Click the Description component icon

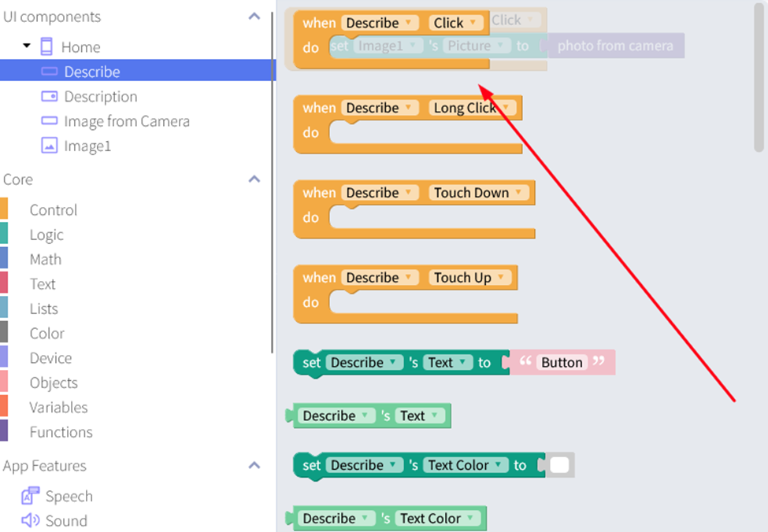tap(49, 96)
